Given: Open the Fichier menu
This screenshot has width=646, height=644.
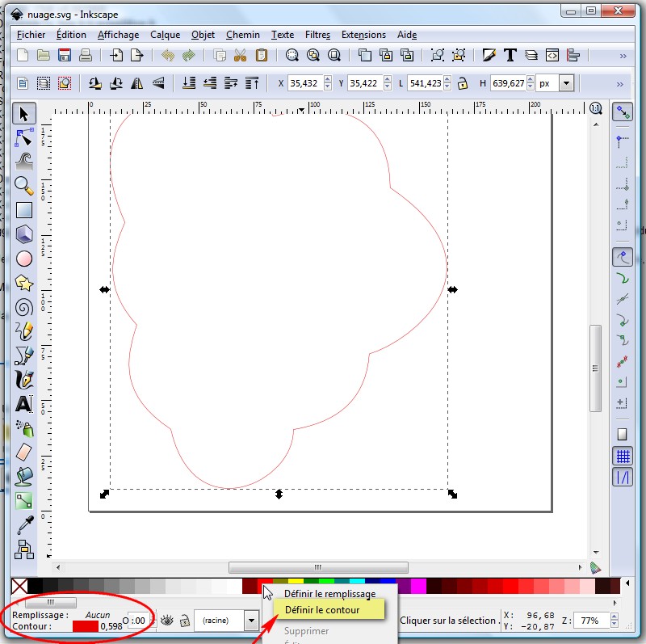Looking at the screenshot, I should point(31,35).
